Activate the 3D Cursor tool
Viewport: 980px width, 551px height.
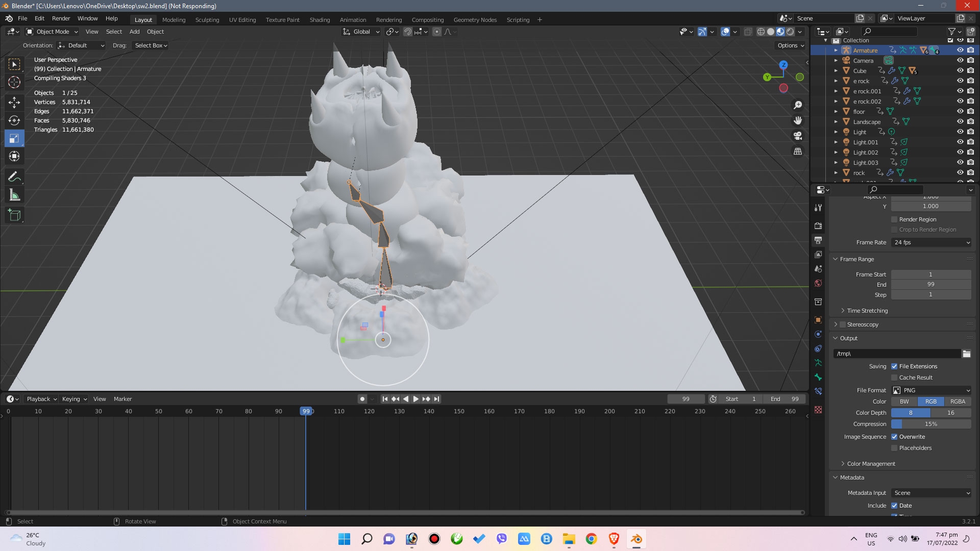(x=14, y=82)
